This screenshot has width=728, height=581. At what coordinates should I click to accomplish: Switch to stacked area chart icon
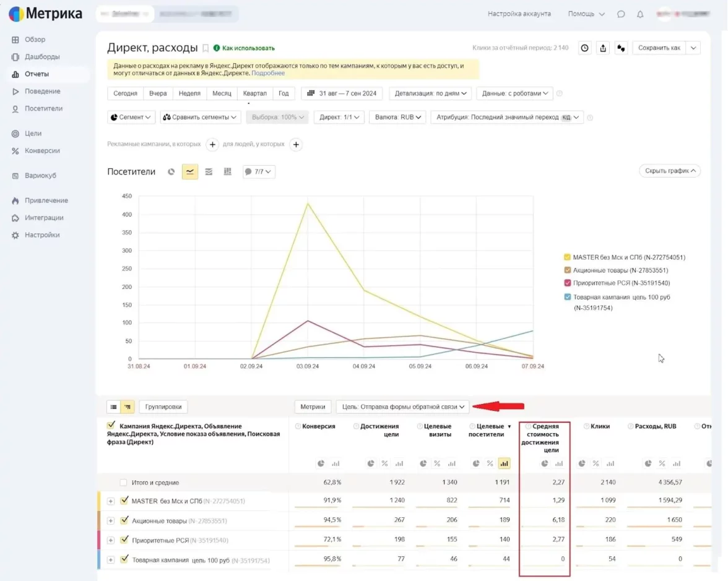click(209, 172)
